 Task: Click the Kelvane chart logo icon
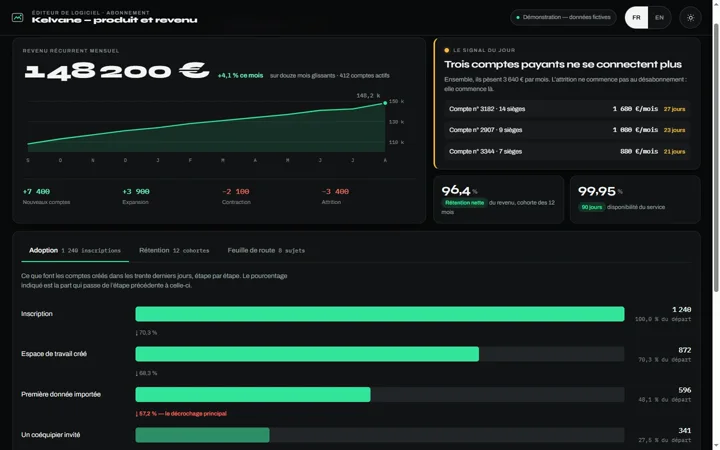17,17
